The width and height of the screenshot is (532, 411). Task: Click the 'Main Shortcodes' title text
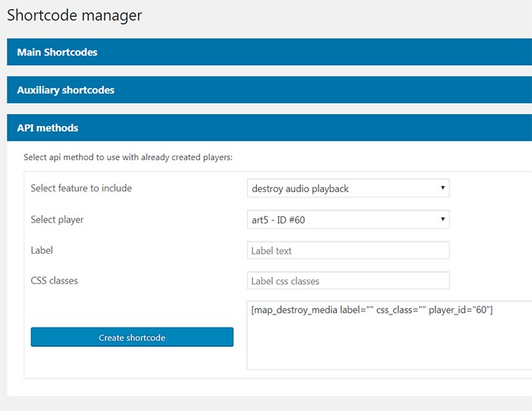(57, 52)
